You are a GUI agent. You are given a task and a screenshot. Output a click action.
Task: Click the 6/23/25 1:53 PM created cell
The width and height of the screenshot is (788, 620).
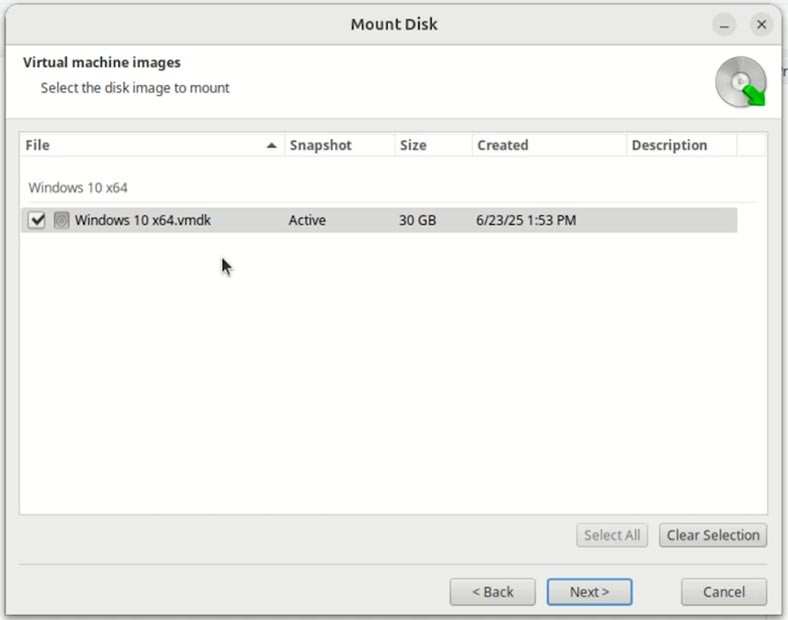tap(526, 220)
